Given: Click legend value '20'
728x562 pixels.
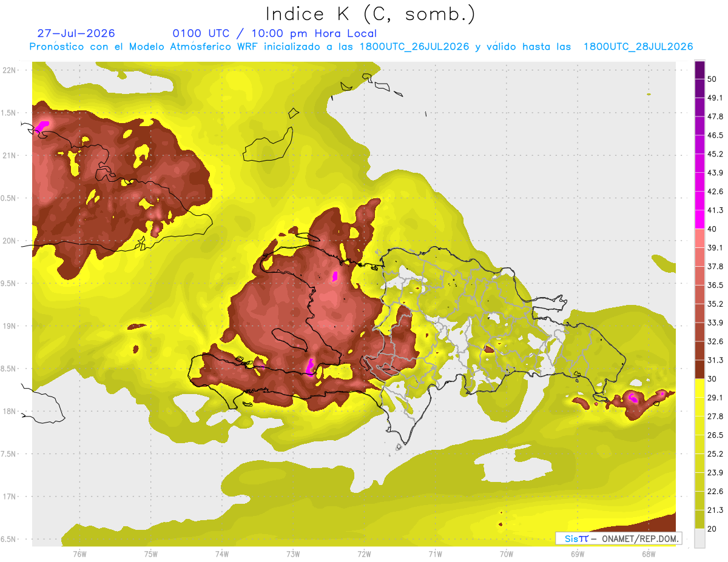Looking at the screenshot, I should (x=712, y=529).
